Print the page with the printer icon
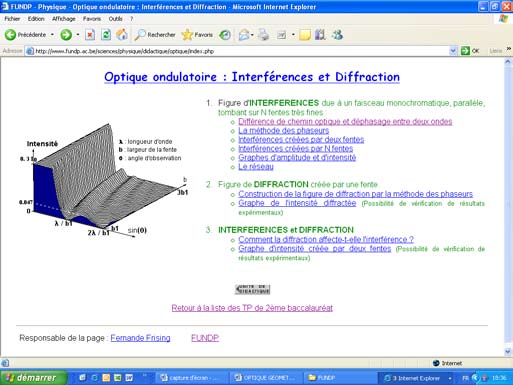The height and width of the screenshot is (385, 513). point(263,35)
